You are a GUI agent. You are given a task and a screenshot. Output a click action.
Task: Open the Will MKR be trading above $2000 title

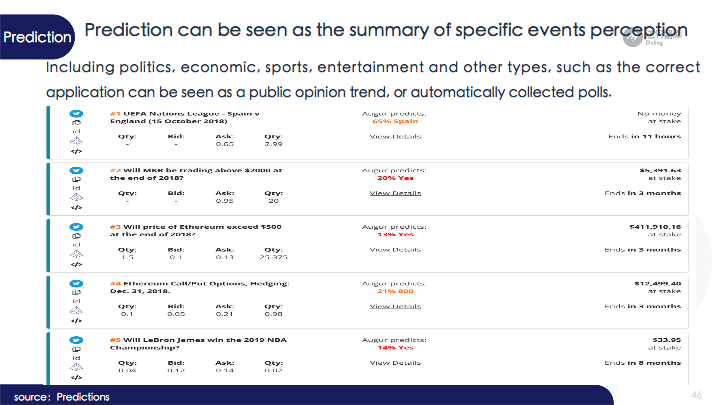tap(196, 174)
